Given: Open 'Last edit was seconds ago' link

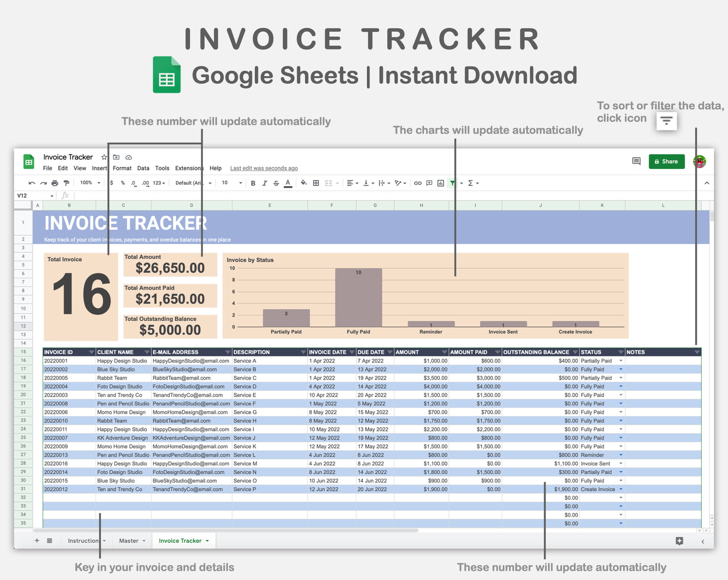Looking at the screenshot, I should (263, 168).
